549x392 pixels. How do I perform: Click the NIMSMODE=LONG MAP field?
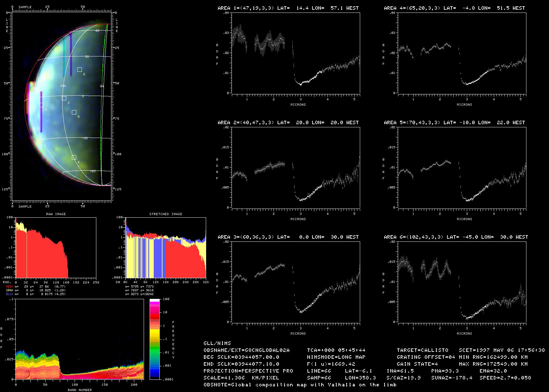coord(336,357)
